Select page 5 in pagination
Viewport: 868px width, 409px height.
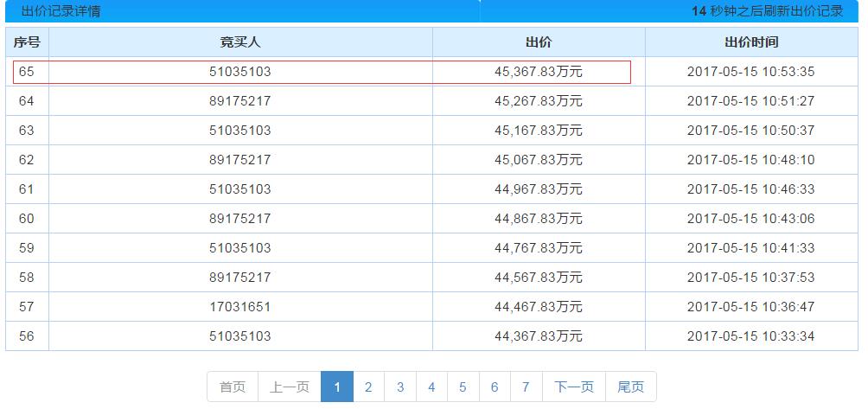tap(463, 387)
